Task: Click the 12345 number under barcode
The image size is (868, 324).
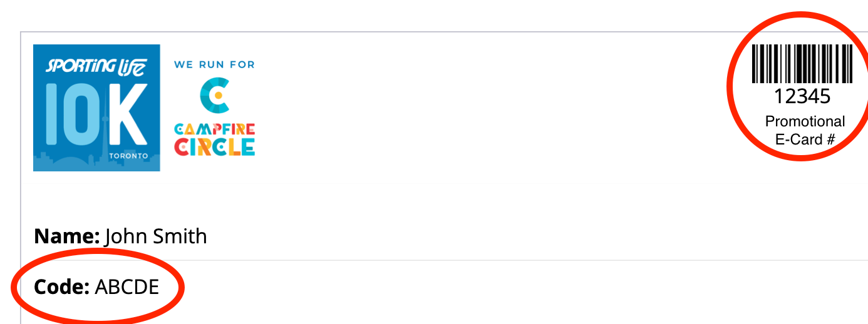Action: [802, 96]
